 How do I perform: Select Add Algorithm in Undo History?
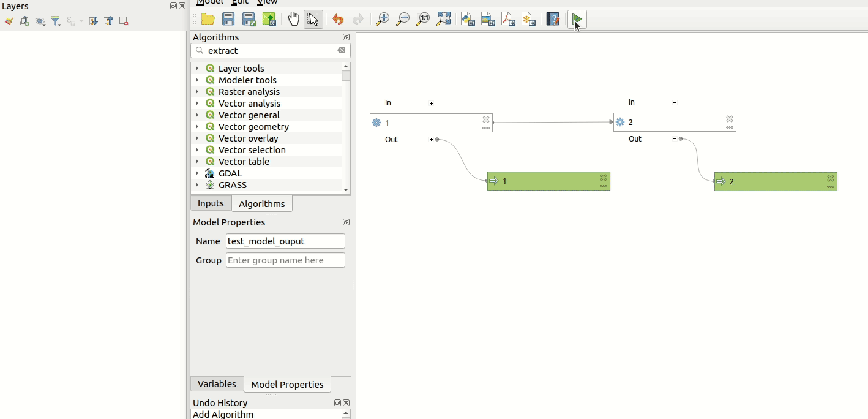(x=266, y=415)
